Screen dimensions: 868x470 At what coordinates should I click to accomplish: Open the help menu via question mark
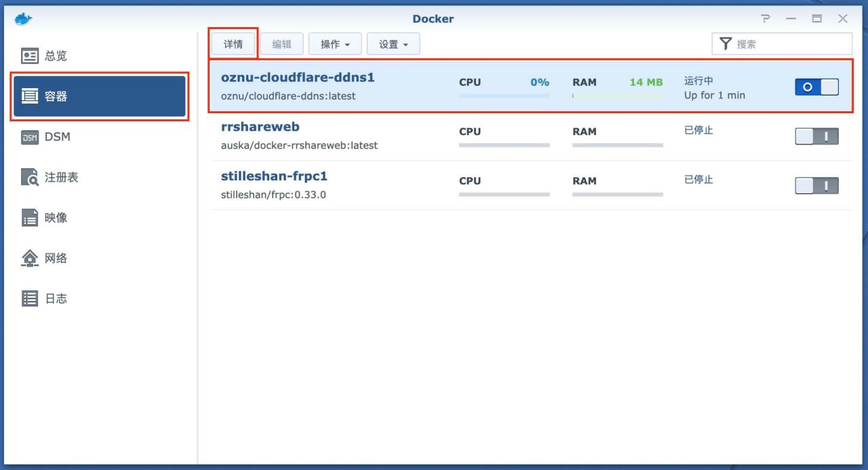[765, 18]
